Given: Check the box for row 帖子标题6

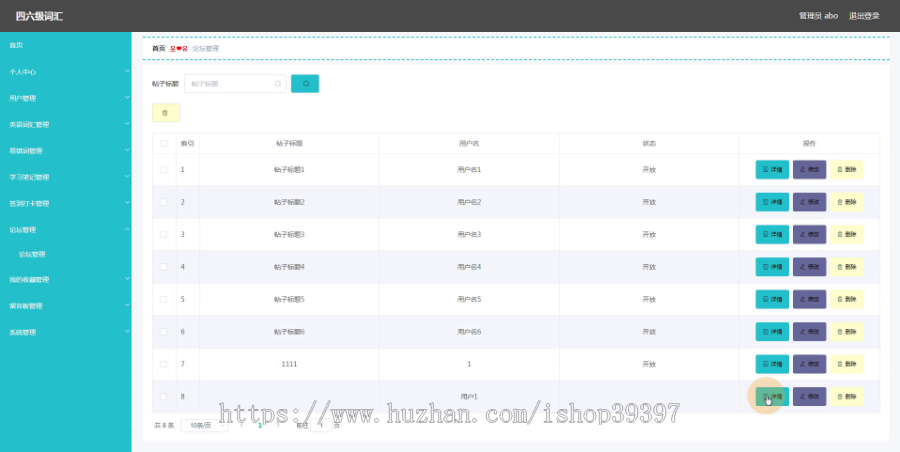Looking at the screenshot, I should click(x=164, y=332).
